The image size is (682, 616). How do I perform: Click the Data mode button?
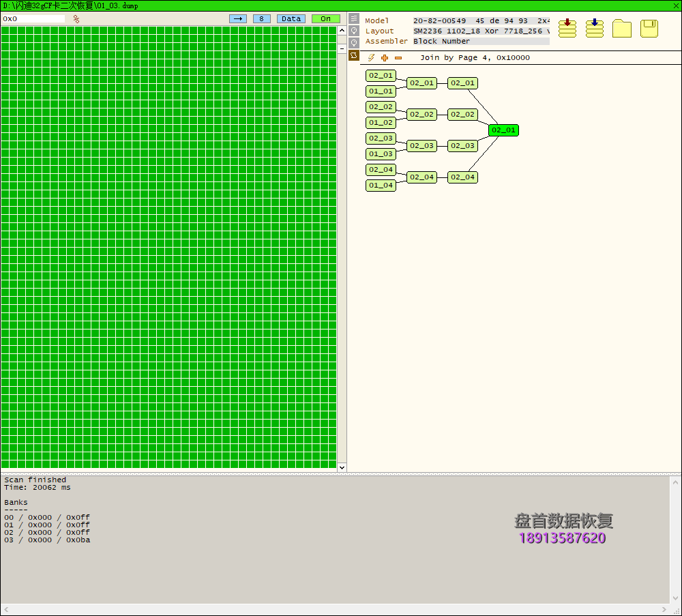coord(291,18)
